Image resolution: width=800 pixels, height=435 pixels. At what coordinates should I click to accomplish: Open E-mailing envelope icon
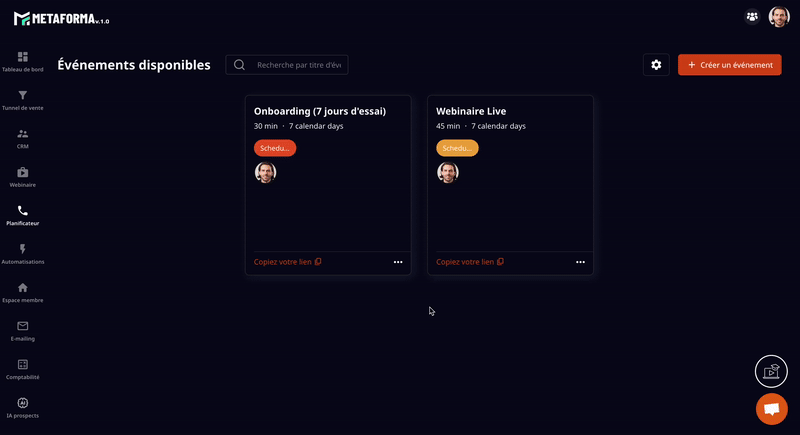pyautogui.click(x=22, y=326)
